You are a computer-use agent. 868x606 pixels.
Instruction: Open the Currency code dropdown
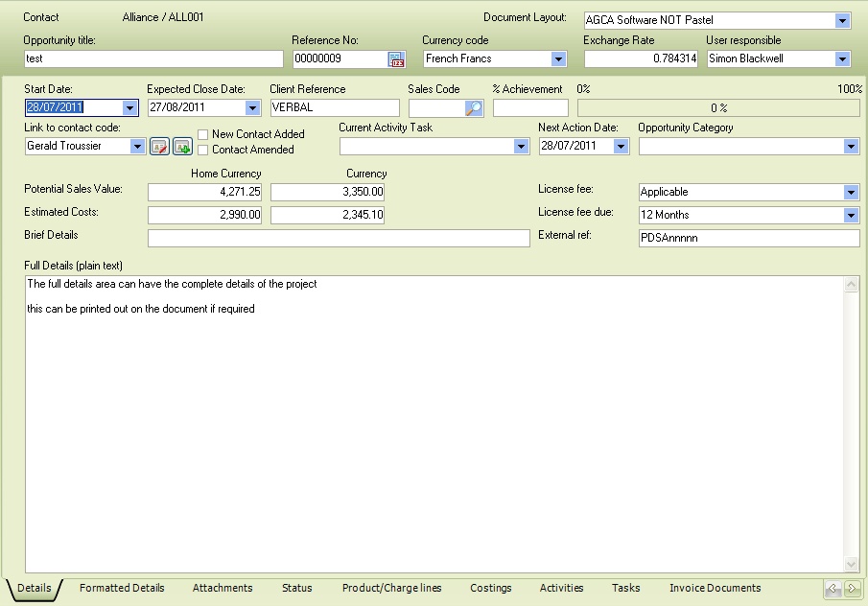click(558, 59)
